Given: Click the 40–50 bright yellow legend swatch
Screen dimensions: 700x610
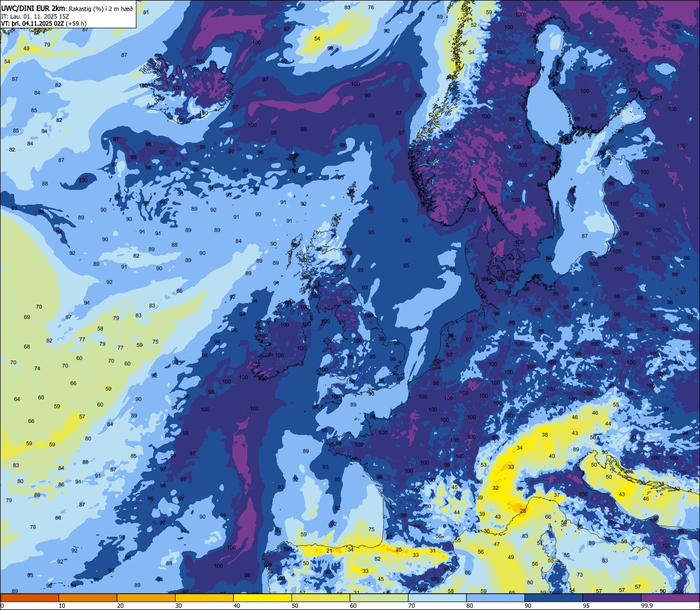Looking at the screenshot, I should point(262,597).
